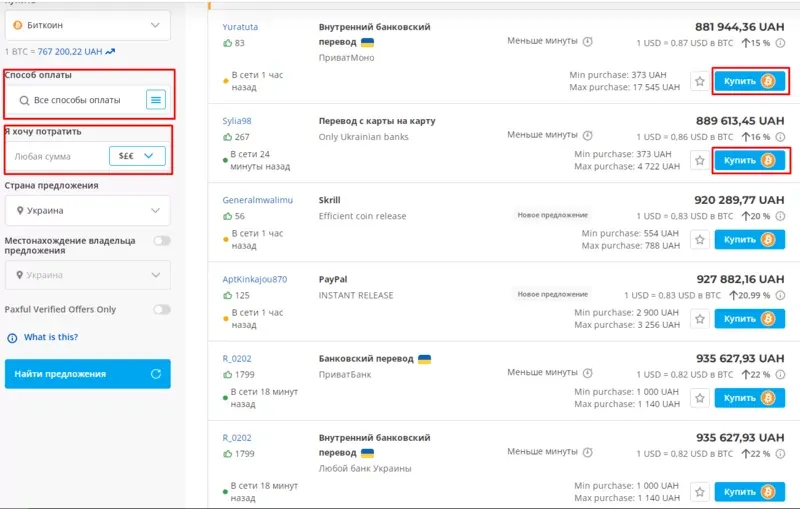Click the 767 200,22 UAH rate link

70,52
